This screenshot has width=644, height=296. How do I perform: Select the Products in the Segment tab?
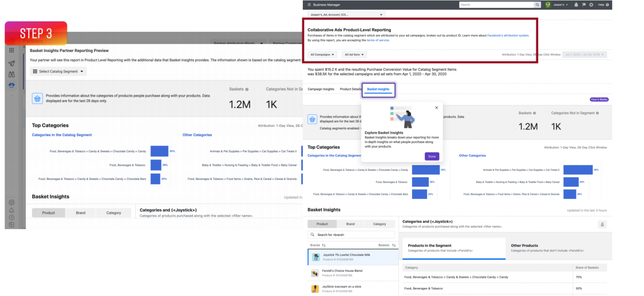click(x=454, y=248)
